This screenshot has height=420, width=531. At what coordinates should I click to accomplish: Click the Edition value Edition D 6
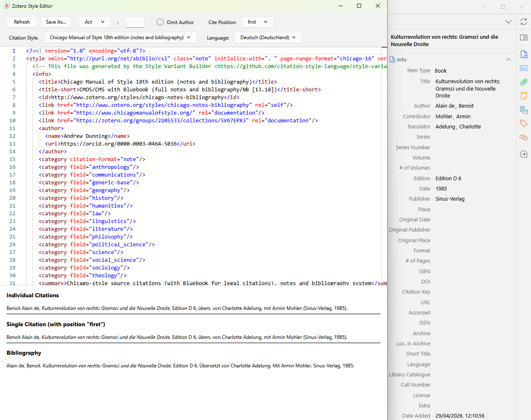pyautogui.click(x=448, y=179)
